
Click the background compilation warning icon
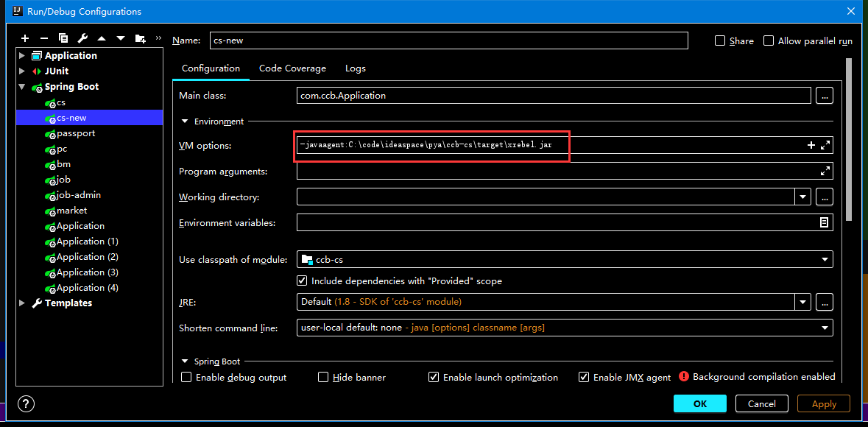(x=684, y=377)
